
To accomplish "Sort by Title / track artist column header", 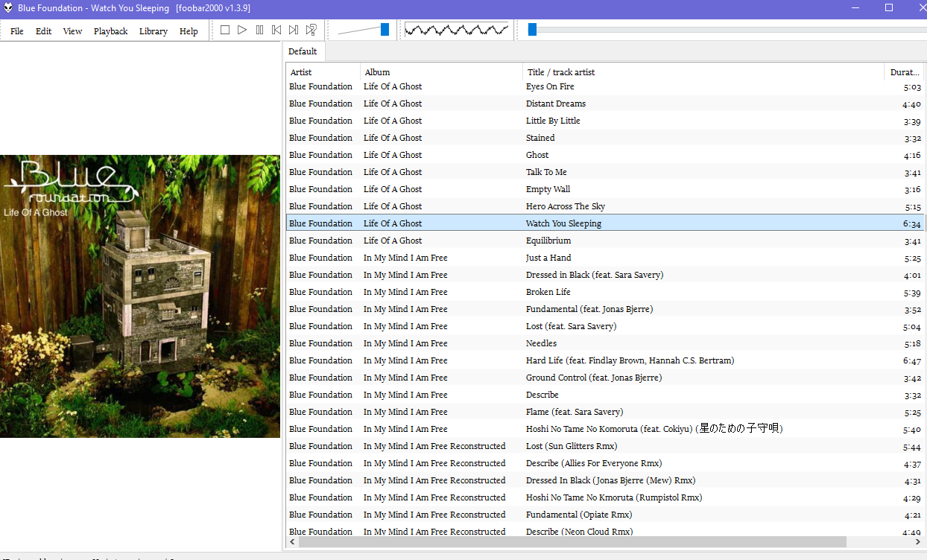I will pos(703,72).
